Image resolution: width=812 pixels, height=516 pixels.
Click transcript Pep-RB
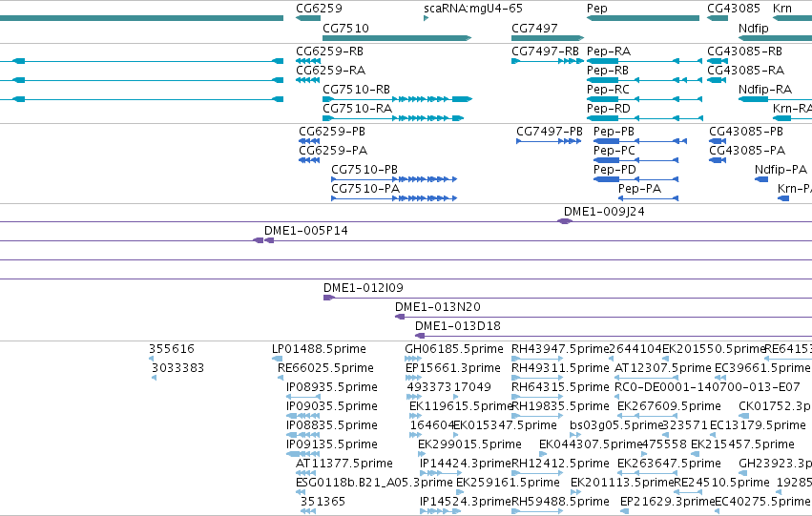coord(644,80)
